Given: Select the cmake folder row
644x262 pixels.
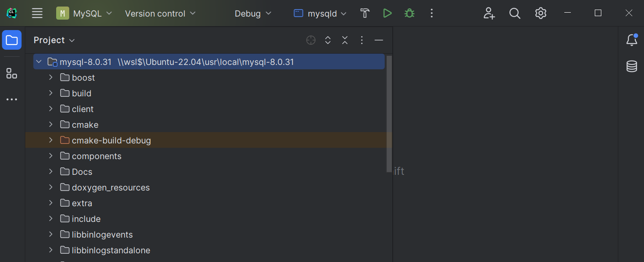Looking at the screenshot, I should tap(209, 125).
